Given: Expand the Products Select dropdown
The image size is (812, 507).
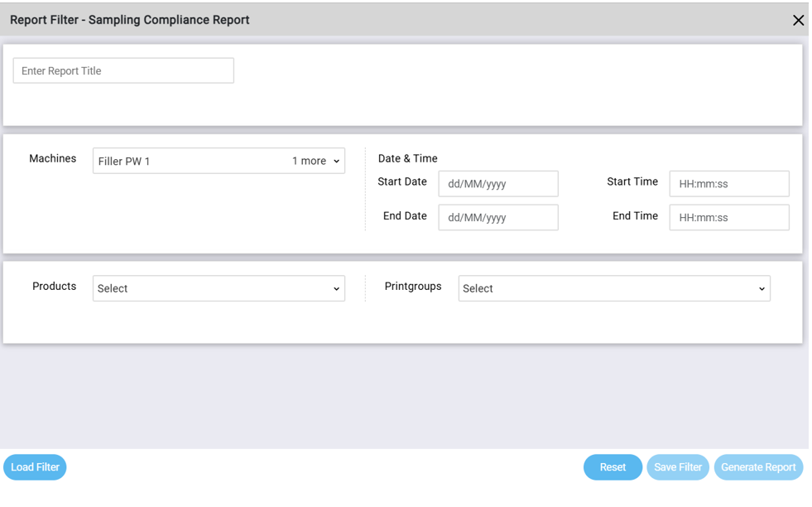Looking at the screenshot, I should tap(219, 289).
